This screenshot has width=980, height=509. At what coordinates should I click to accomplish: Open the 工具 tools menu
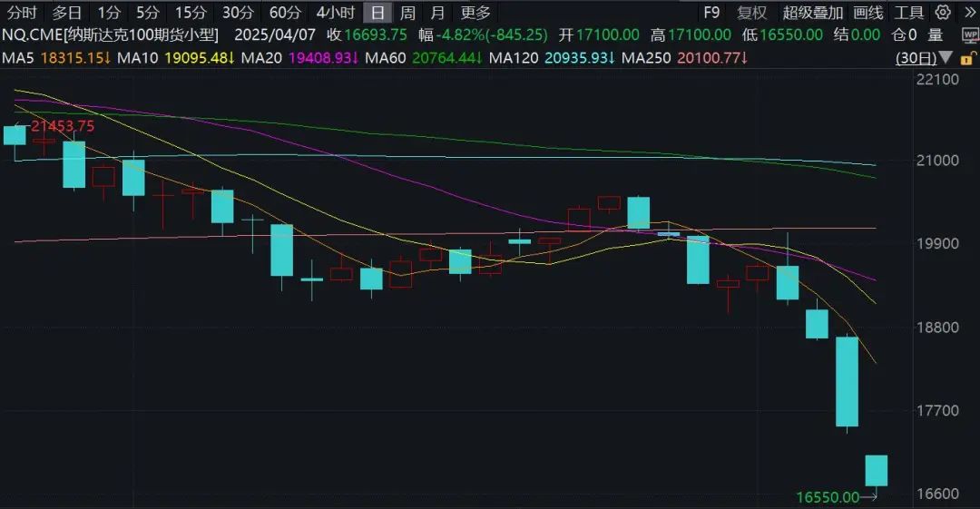point(908,13)
